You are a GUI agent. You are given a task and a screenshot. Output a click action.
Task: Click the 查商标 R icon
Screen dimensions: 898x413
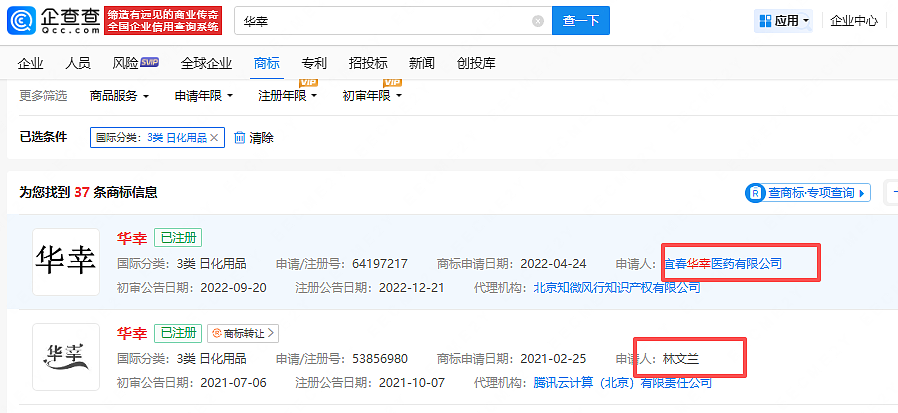(755, 193)
